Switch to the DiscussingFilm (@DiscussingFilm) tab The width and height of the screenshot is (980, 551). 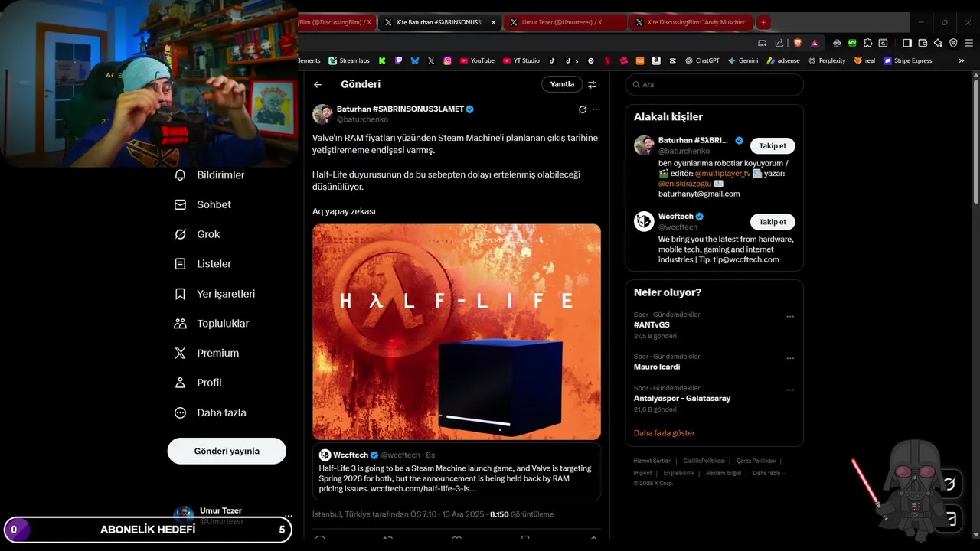point(335,22)
